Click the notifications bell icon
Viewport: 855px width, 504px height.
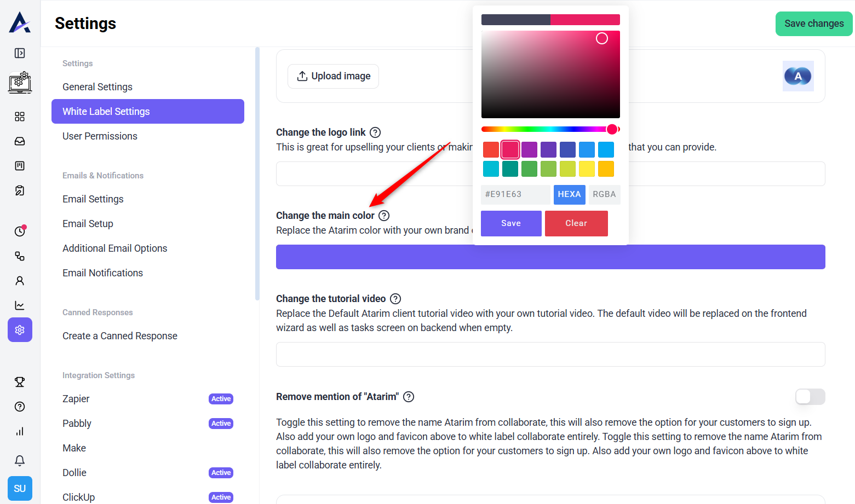tap(20, 461)
